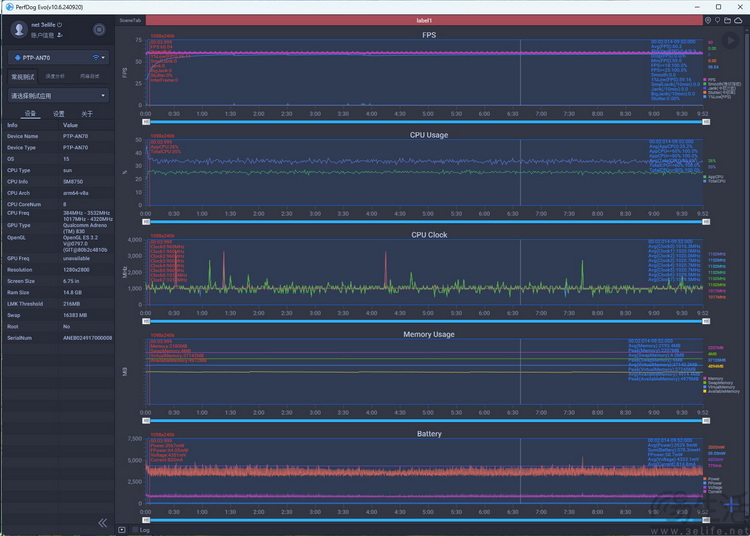Collapse the left device panel
This screenshot has height=536, width=750.
(x=102, y=523)
